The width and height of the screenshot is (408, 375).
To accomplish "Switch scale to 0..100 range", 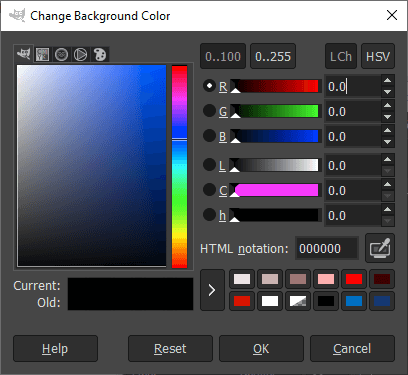I will (223, 56).
